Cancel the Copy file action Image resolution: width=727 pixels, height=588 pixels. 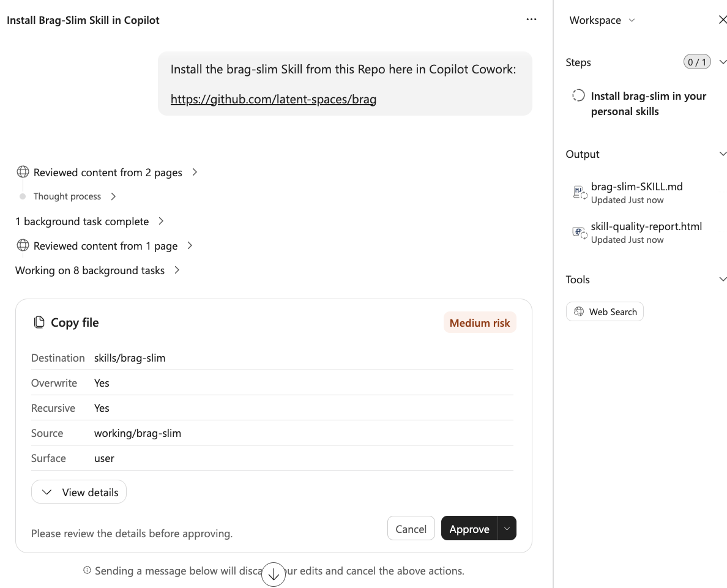(x=411, y=529)
